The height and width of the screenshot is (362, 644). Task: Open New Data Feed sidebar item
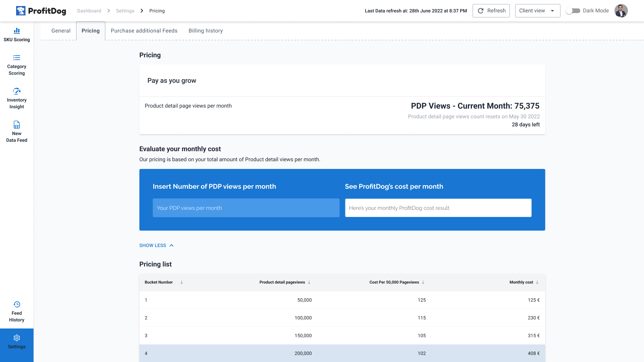tap(17, 132)
